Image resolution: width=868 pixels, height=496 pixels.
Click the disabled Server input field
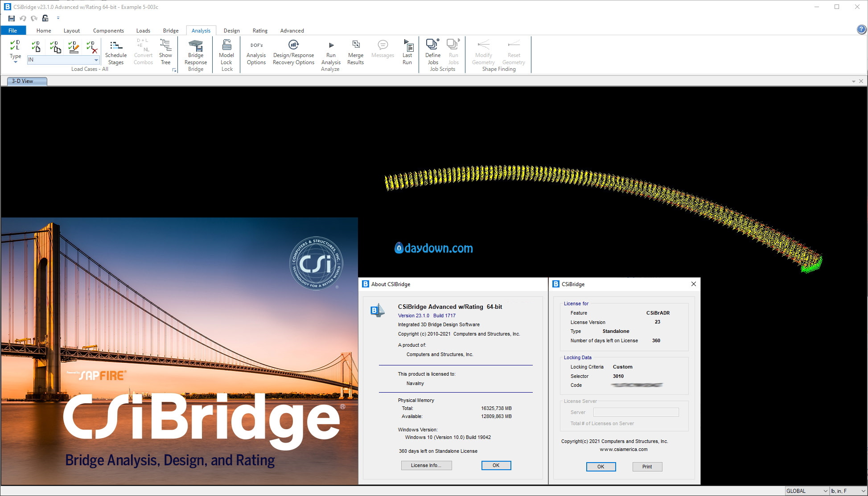click(x=636, y=412)
